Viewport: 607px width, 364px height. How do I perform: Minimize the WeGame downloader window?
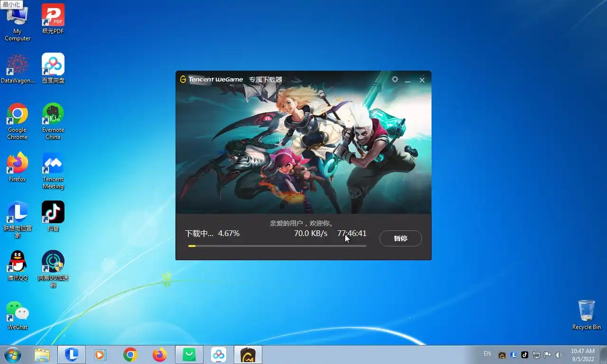(407, 80)
